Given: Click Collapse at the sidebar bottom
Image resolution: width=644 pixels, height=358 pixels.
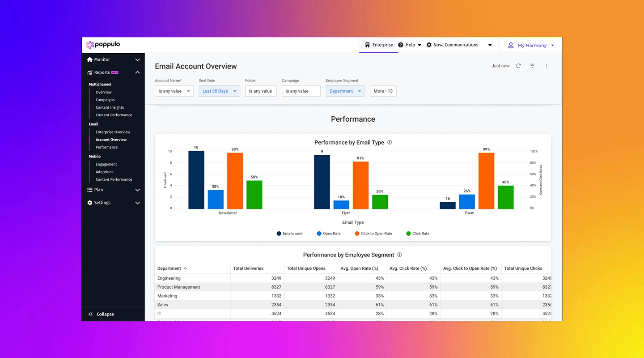Looking at the screenshot, I should [101, 314].
